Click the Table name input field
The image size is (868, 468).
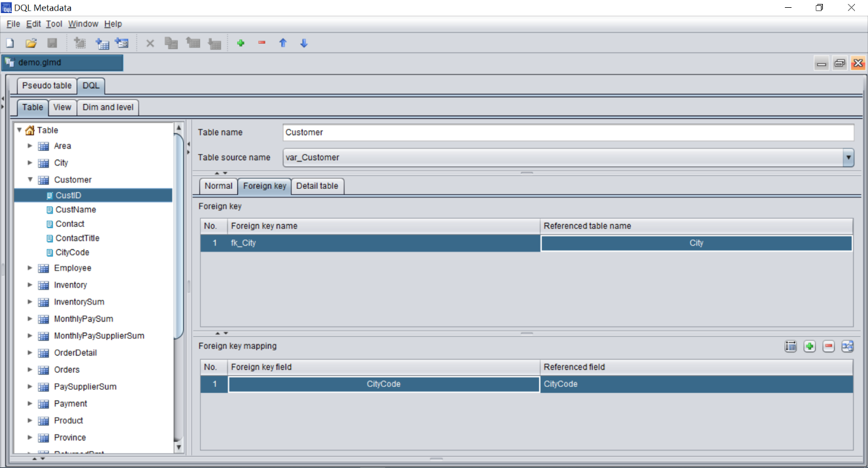567,132
